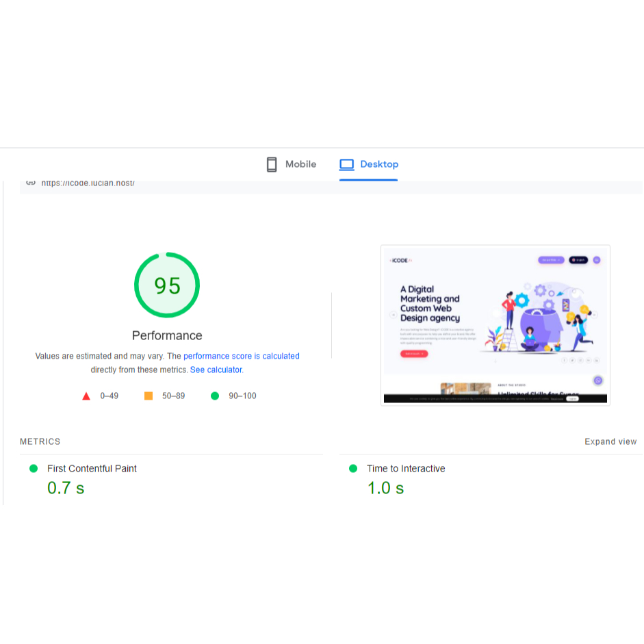This screenshot has width=644, height=644.
Task: Click the 95 performance score gauge
Action: pyautogui.click(x=167, y=285)
